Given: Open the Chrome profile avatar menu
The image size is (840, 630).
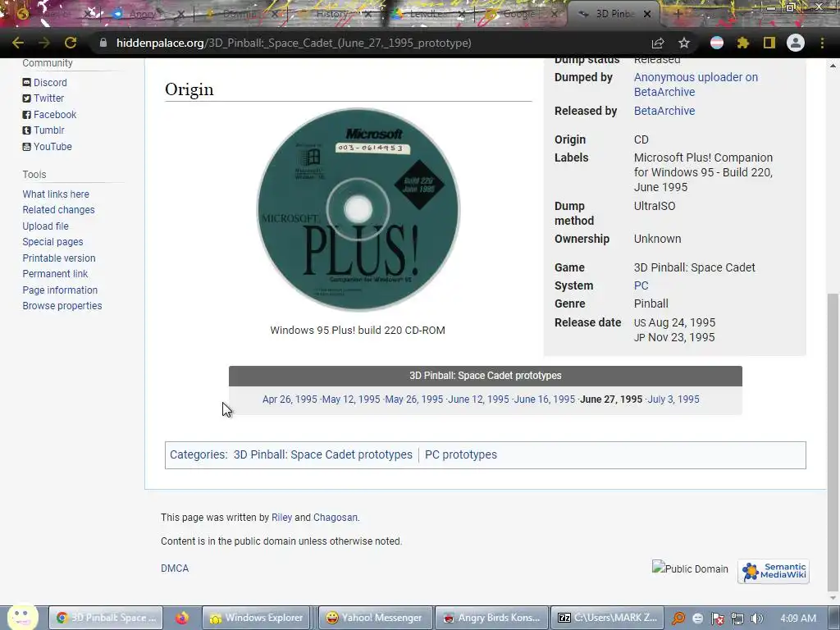Looking at the screenshot, I should (796, 43).
